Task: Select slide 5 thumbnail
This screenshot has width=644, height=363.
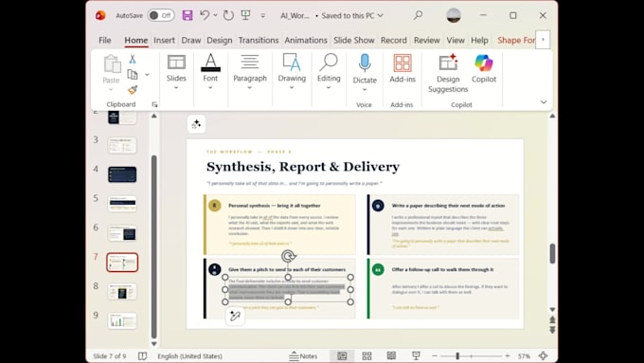Action: click(122, 204)
